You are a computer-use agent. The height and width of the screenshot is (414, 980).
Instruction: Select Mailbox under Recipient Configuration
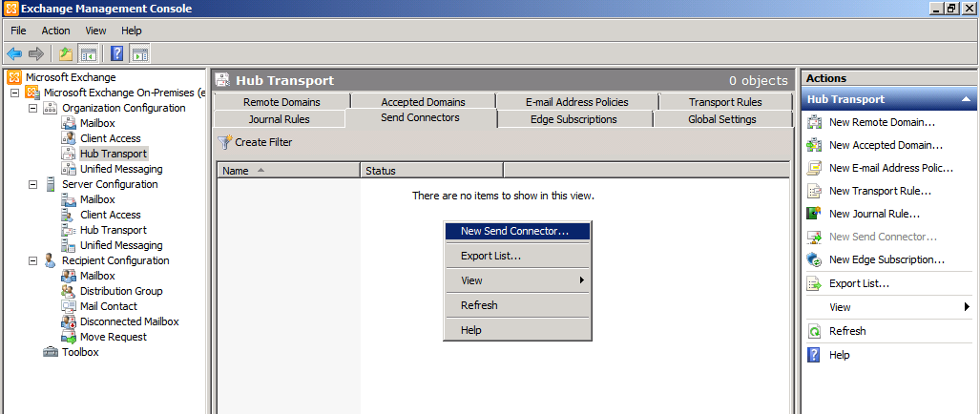(97, 276)
